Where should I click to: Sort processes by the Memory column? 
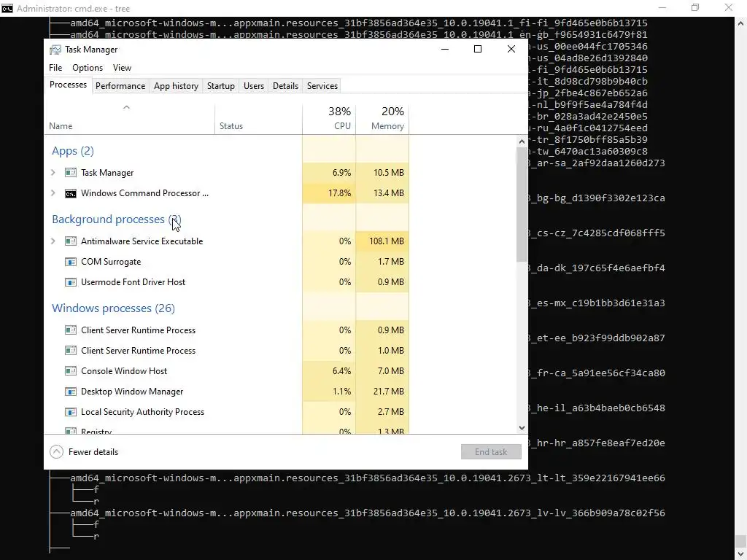pos(382,118)
